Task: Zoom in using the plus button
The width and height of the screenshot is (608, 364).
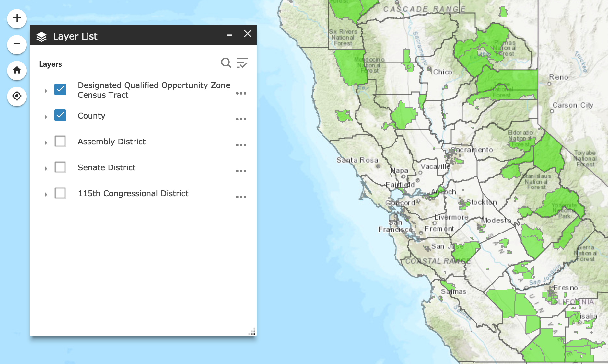Action: point(17,18)
